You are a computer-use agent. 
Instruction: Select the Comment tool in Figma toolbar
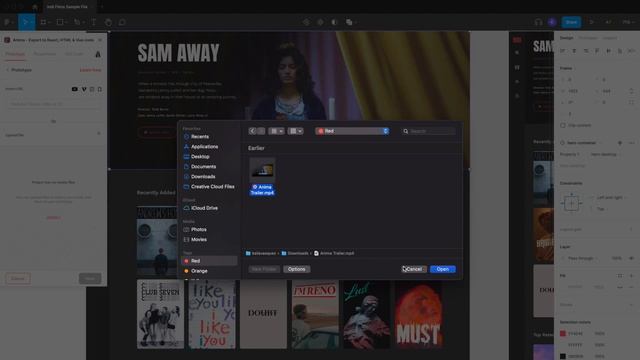122,22
